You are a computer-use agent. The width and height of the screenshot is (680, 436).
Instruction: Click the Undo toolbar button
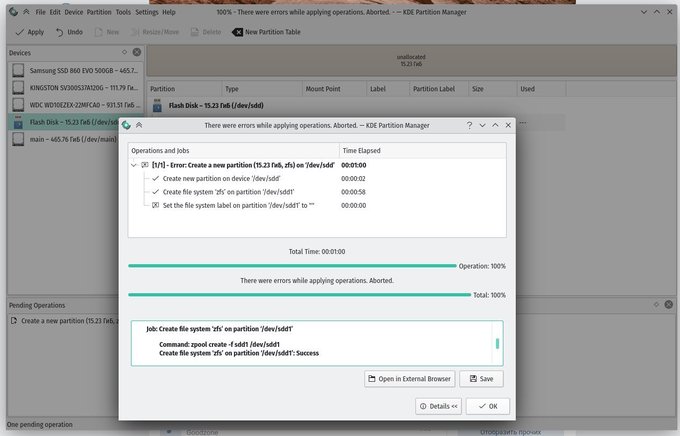coord(69,32)
